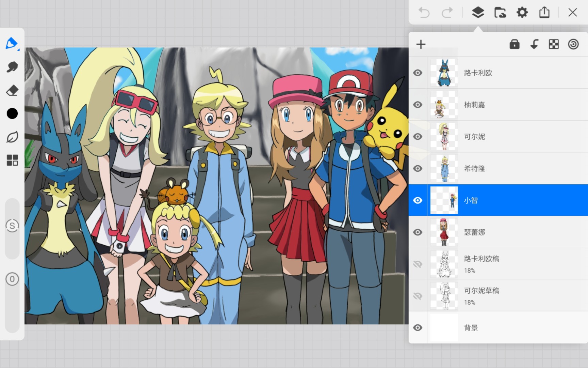Viewport: 588px width, 368px height.
Task: Hide the 背景 layer
Action: click(x=418, y=328)
